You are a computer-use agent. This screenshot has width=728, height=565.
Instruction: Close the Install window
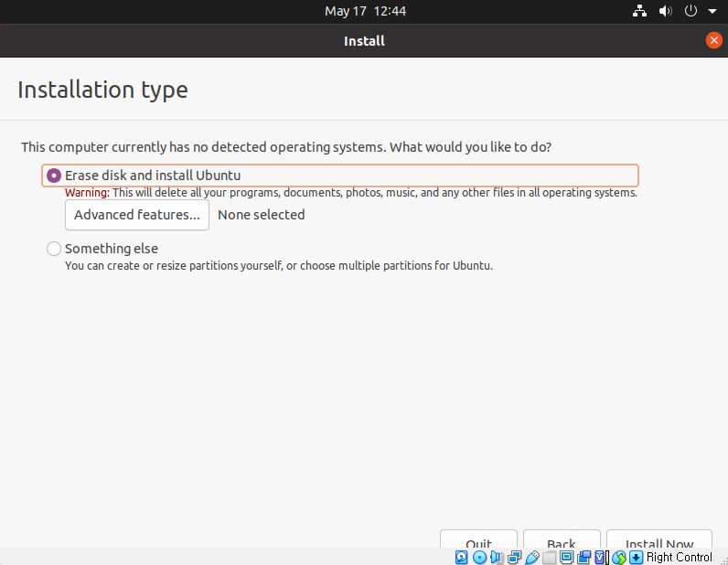pos(713,40)
